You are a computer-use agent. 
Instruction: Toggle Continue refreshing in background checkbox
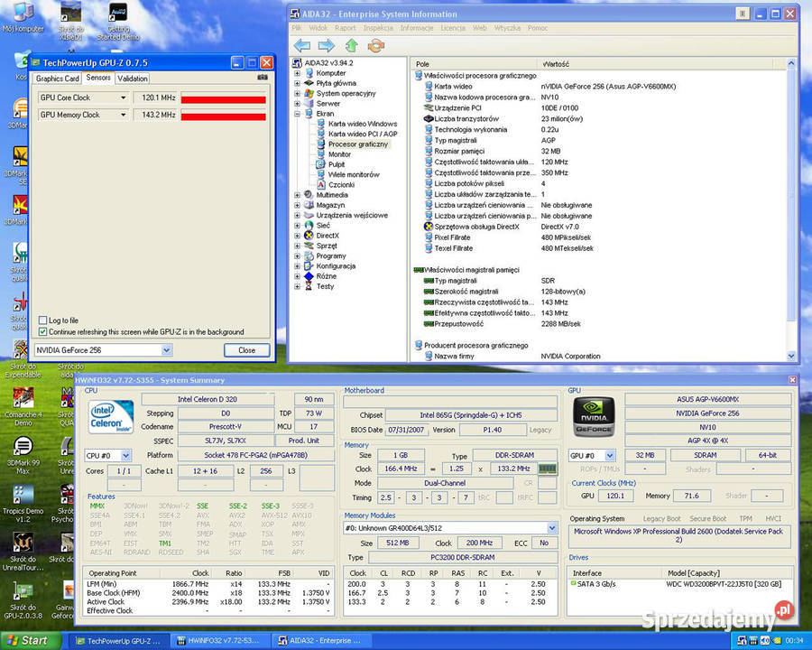43,331
